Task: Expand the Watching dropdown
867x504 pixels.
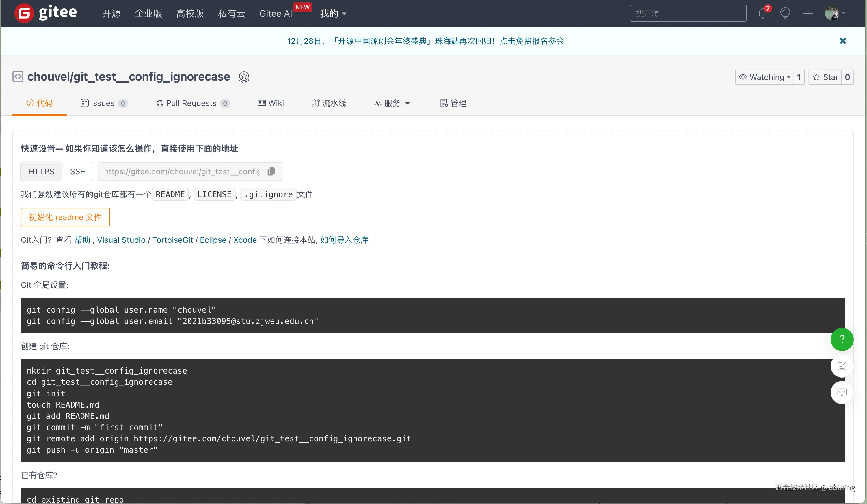Action: pos(764,77)
